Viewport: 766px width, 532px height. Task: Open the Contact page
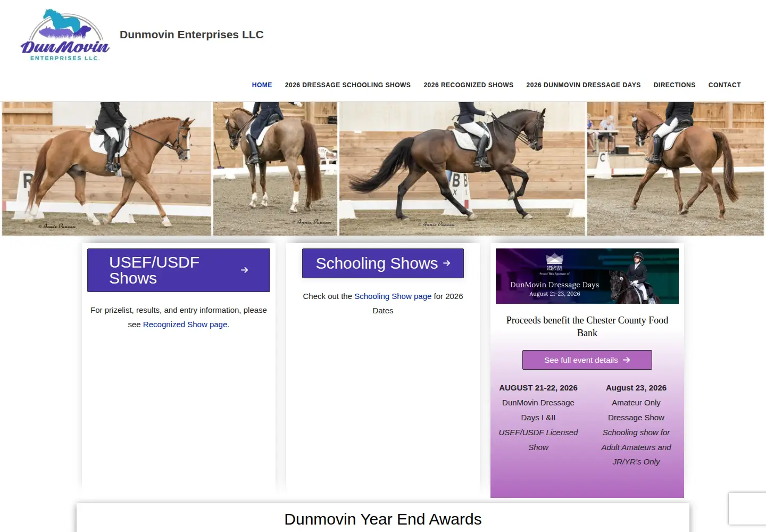[x=725, y=85]
